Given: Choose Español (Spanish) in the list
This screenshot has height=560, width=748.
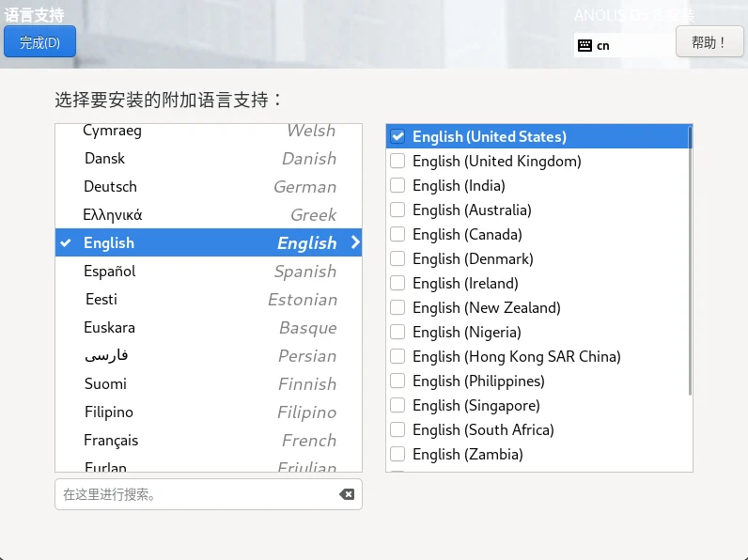Looking at the screenshot, I should (209, 271).
